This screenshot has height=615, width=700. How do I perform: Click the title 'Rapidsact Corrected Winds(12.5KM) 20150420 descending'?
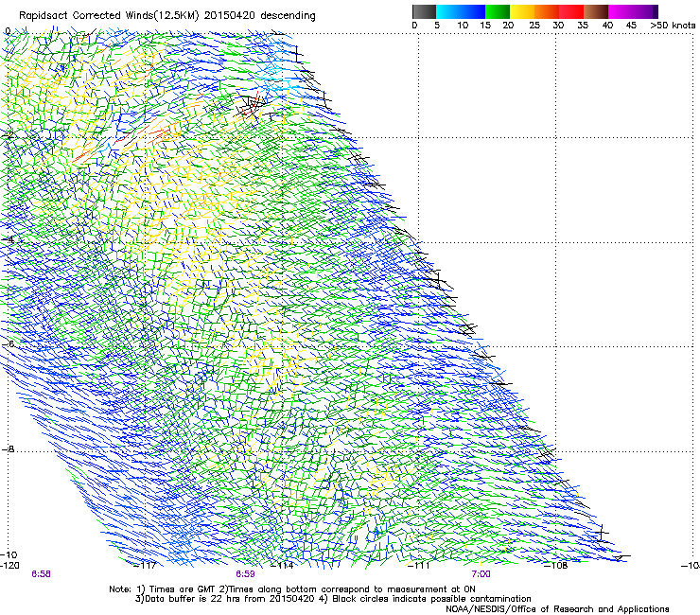(167, 16)
